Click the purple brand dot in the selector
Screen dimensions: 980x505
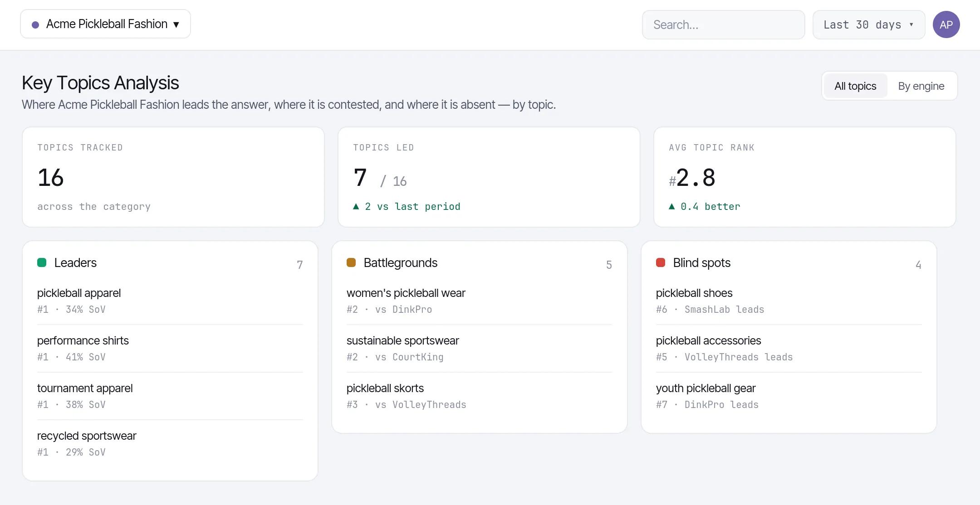tap(35, 24)
